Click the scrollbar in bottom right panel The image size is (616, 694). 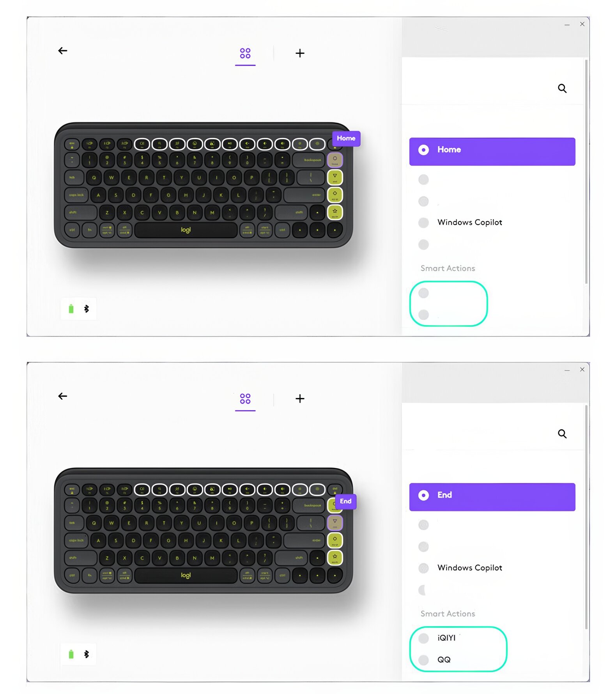pos(586,517)
